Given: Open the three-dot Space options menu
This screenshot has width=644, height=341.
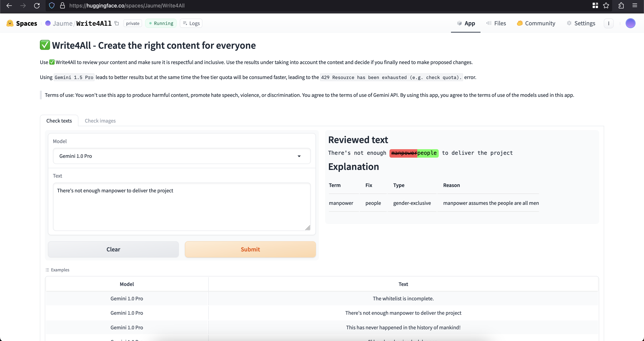Looking at the screenshot, I should point(609,23).
